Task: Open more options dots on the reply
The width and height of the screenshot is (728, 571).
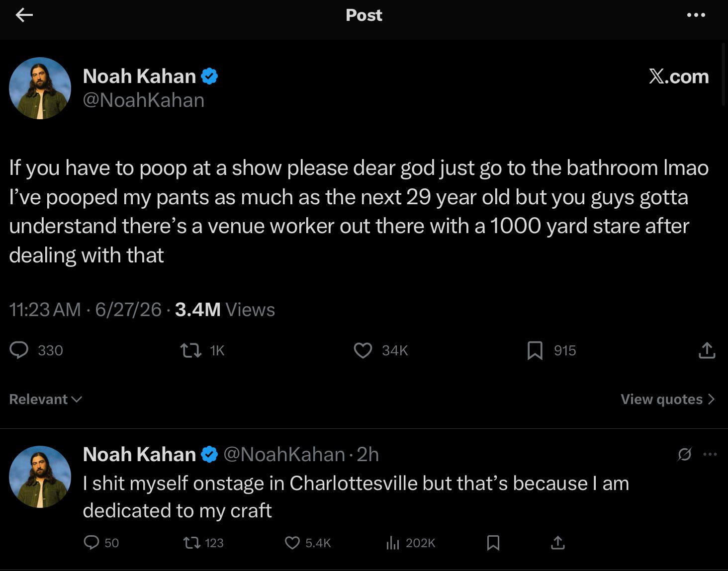Action: click(710, 454)
